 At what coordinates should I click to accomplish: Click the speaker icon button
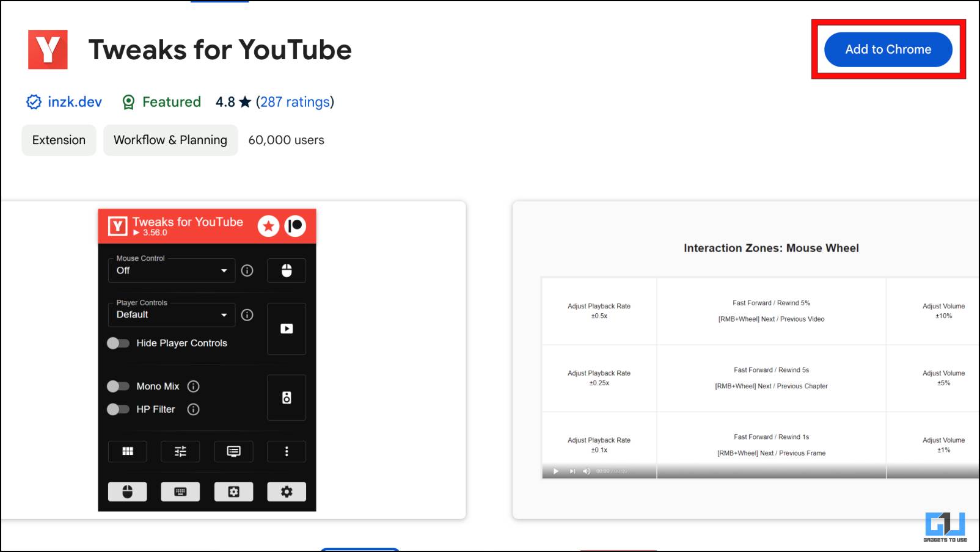[287, 398]
